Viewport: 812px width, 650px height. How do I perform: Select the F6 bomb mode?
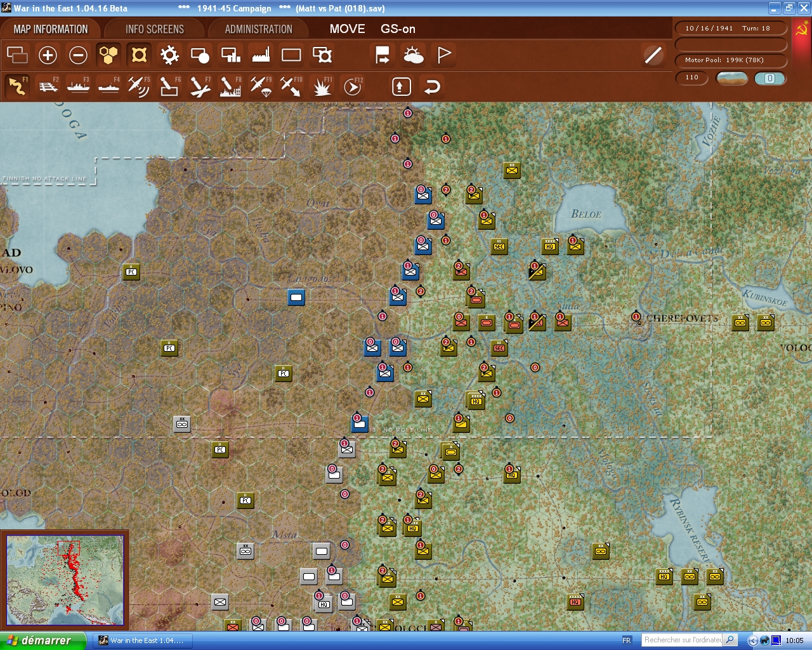[169, 86]
